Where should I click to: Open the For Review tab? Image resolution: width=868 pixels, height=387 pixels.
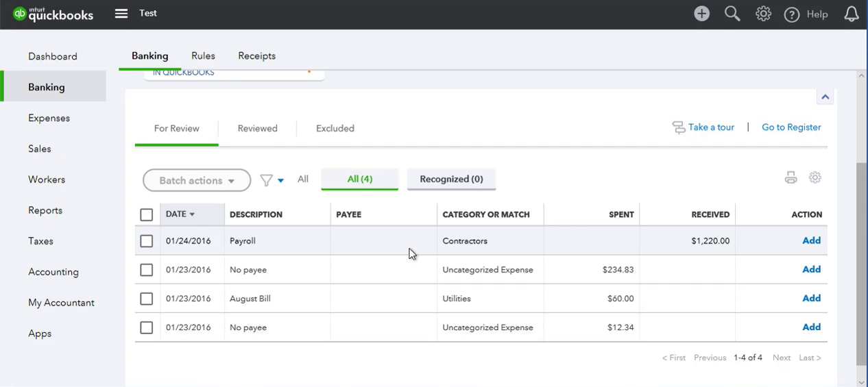coord(177,128)
